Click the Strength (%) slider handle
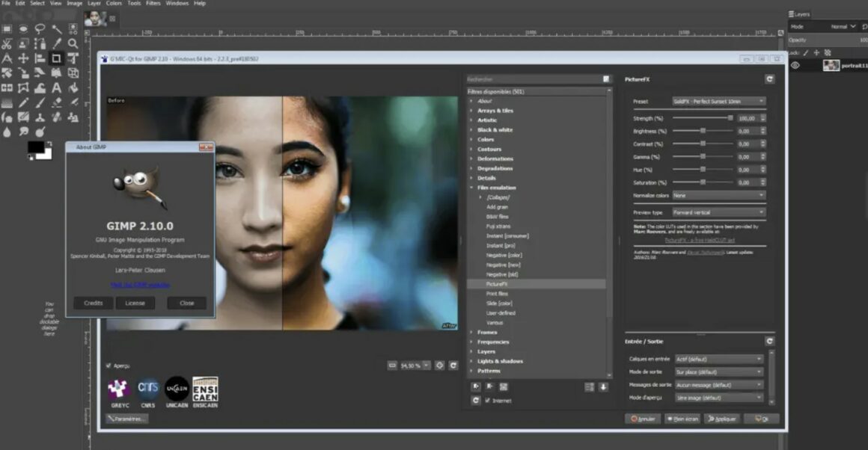This screenshot has width=868, height=450. pos(730,118)
